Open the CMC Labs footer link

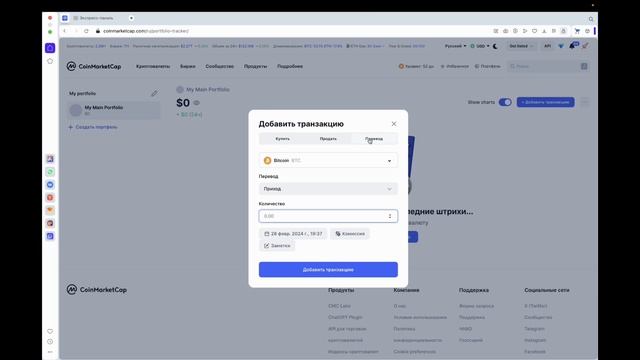click(x=339, y=306)
